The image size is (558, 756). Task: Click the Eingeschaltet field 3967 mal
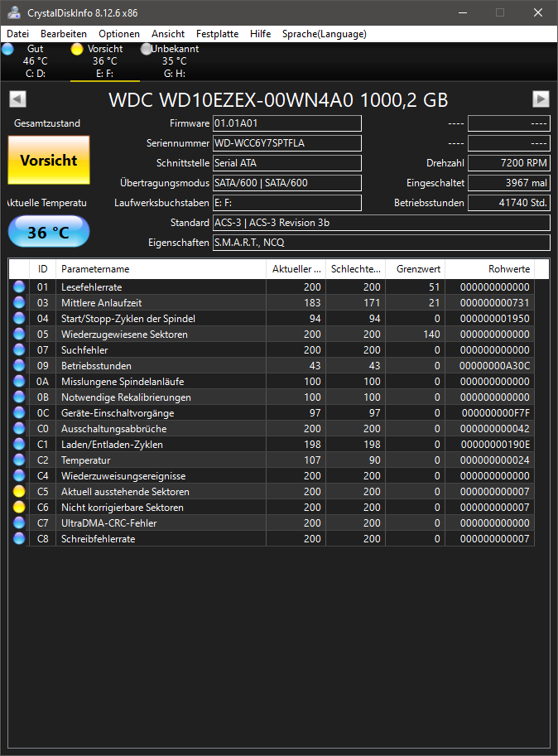point(509,183)
